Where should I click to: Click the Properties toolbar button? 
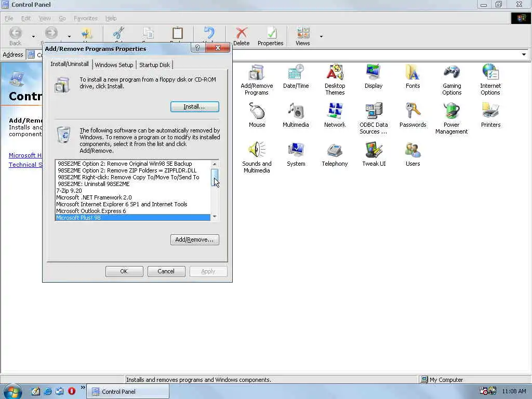click(x=270, y=36)
